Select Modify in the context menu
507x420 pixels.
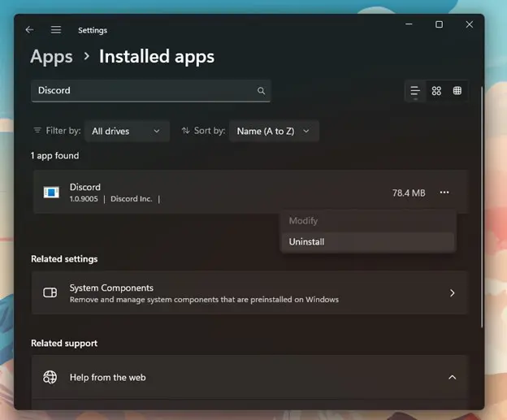pos(303,221)
